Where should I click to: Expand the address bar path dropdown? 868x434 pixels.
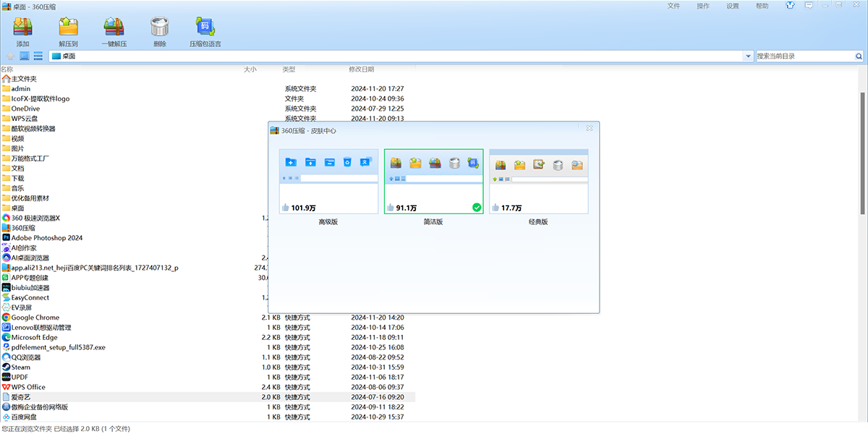pyautogui.click(x=747, y=56)
